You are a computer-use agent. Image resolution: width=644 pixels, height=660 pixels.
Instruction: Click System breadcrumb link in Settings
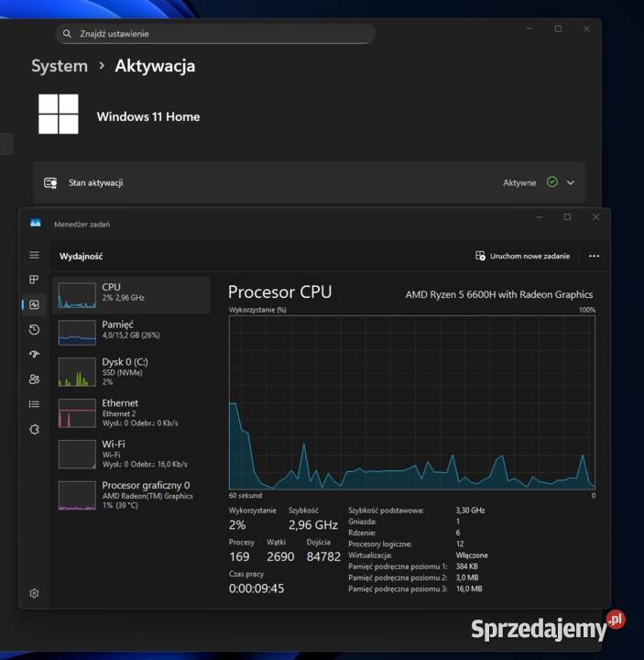(x=60, y=66)
